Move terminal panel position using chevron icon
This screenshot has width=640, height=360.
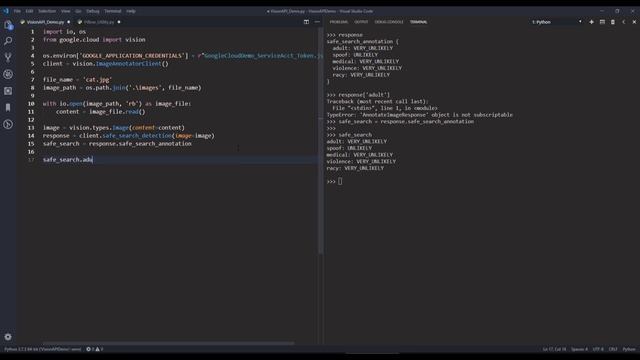tap(623, 22)
